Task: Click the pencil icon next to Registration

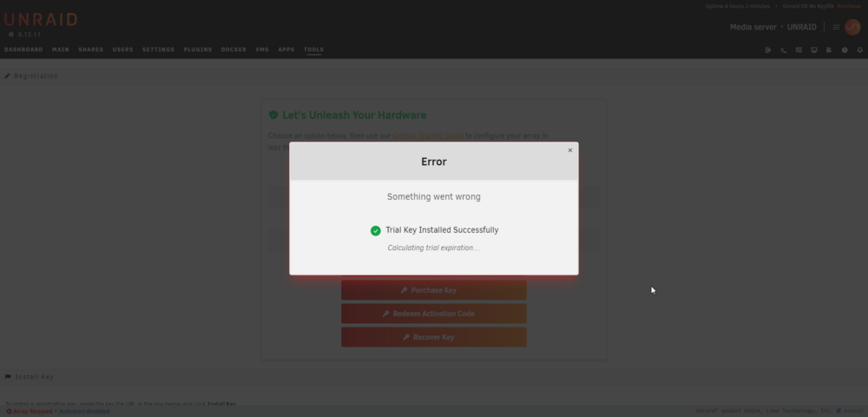Action: [x=7, y=76]
